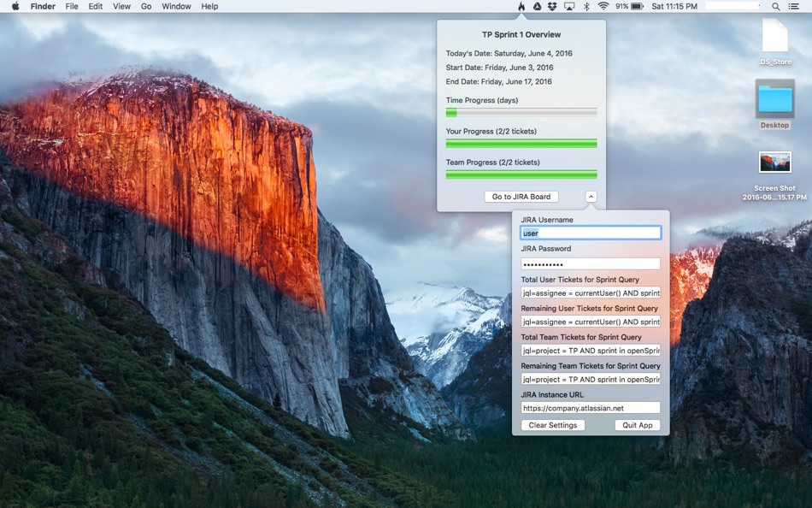The width and height of the screenshot is (812, 508).
Task: Click the Remaining Team Tickets query field
Action: (x=591, y=379)
